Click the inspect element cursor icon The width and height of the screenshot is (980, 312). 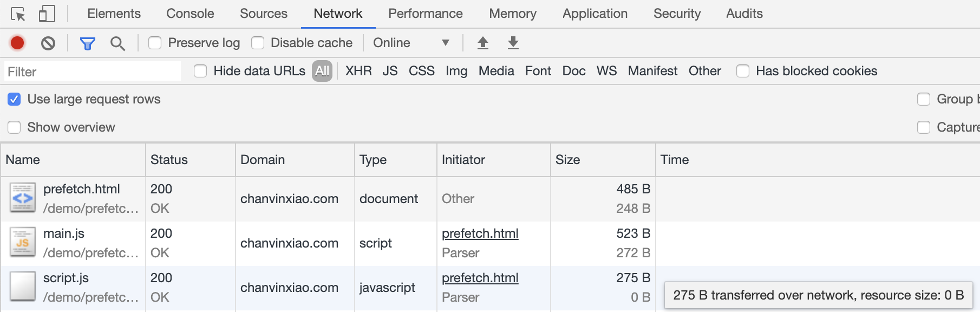[x=18, y=14]
